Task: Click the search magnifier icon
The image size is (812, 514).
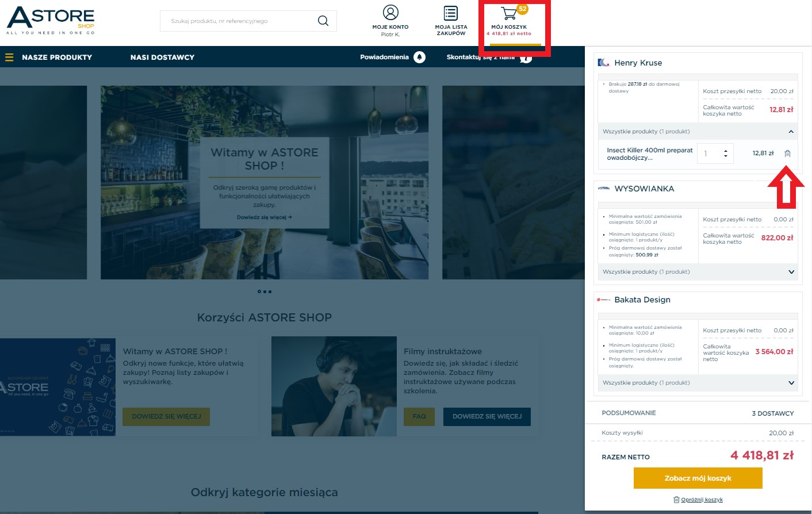Action: click(x=323, y=21)
